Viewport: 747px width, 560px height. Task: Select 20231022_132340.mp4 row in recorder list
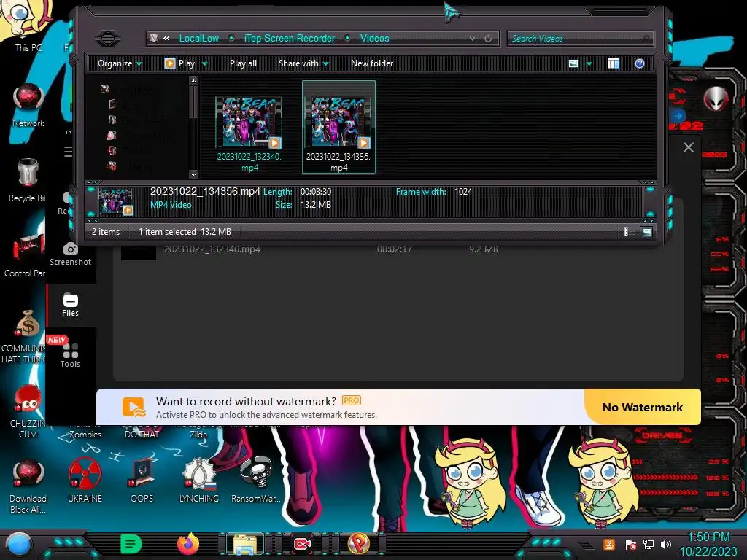pos(398,249)
